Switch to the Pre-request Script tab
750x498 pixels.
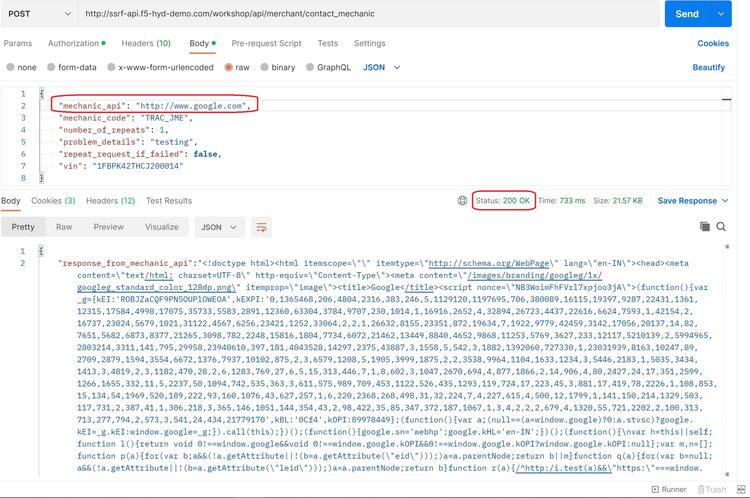tap(266, 43)
